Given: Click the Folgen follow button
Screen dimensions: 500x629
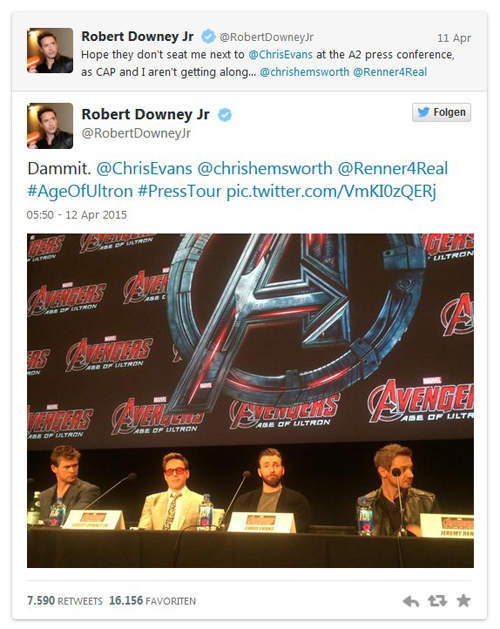Looking at the screenshot, I should point(441,112).
